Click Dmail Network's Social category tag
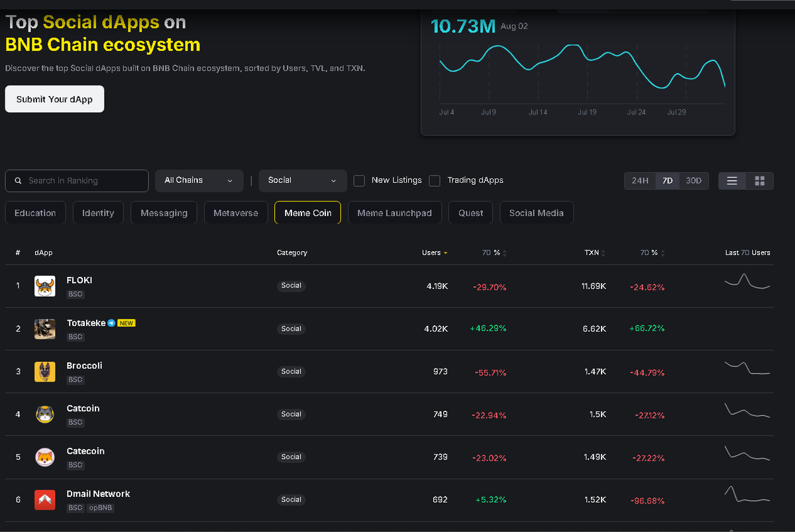The width and height of the screenshot is (795, 532). coord(291,500)
